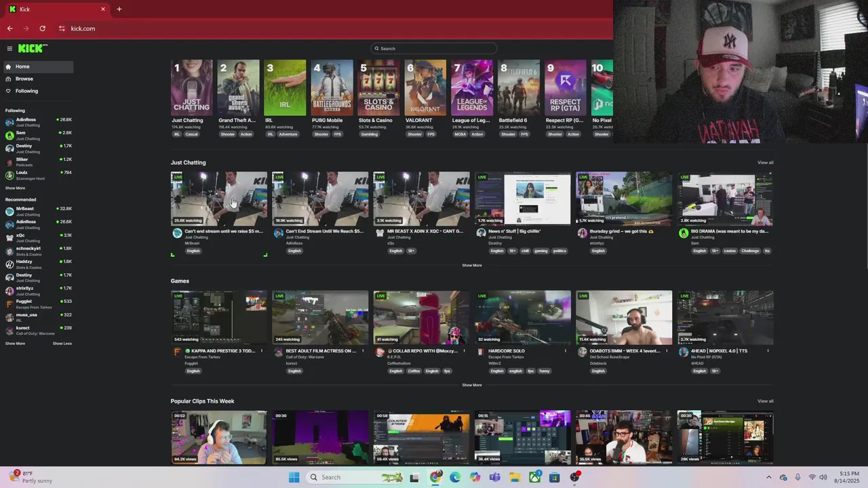Open Sliker avatar in Following list

[9, 162]
